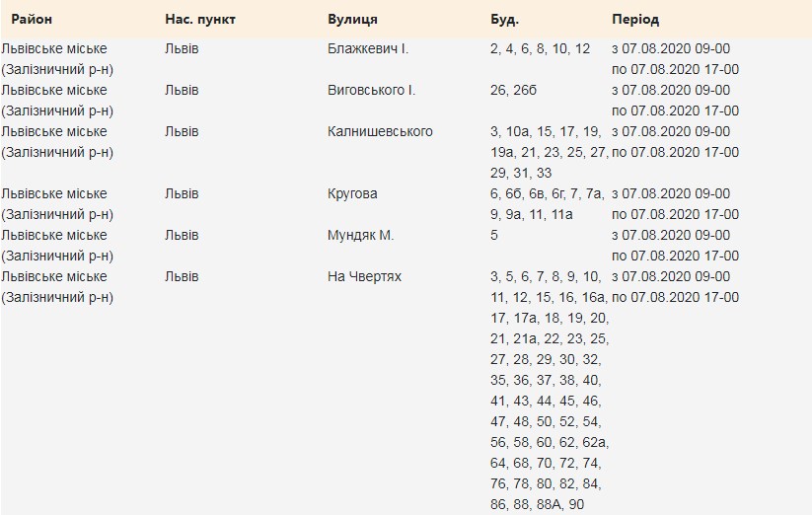Select the "Вулиця" column header

(x=352, y=19)
